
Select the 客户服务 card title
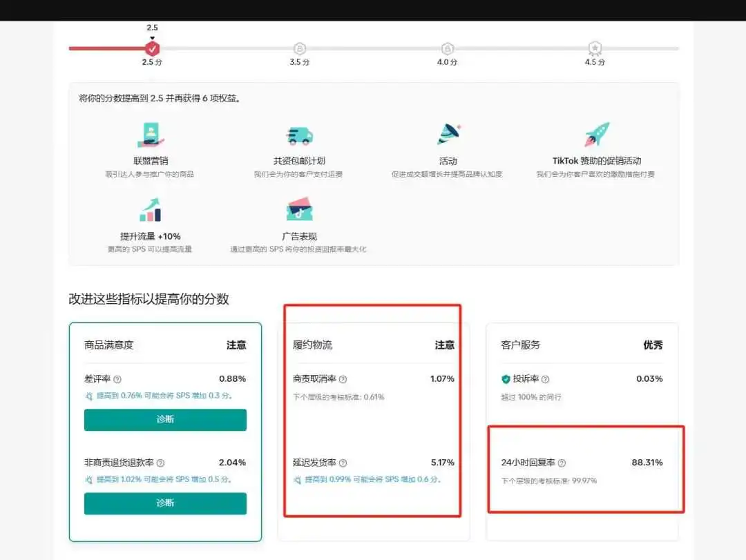[x=521, y=345]
